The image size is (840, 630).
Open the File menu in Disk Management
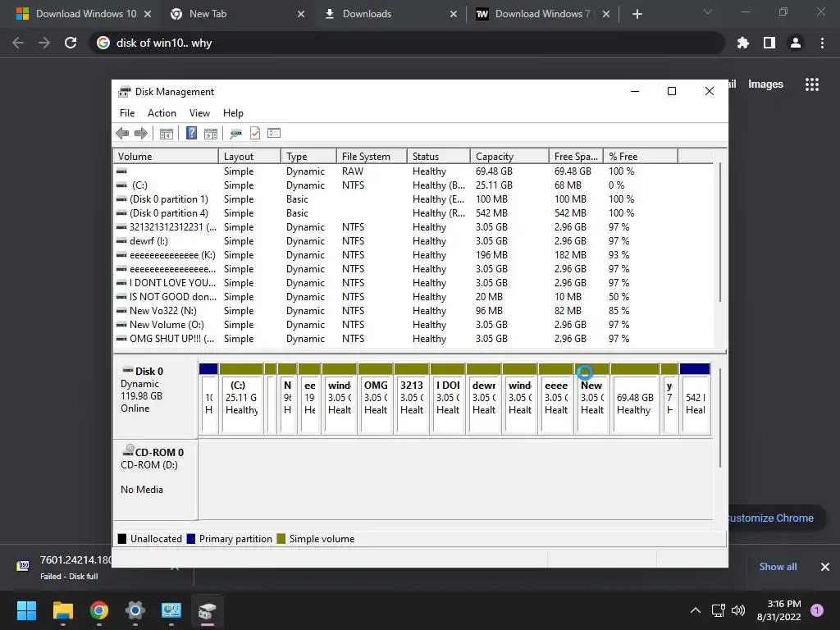coord(127,113)
